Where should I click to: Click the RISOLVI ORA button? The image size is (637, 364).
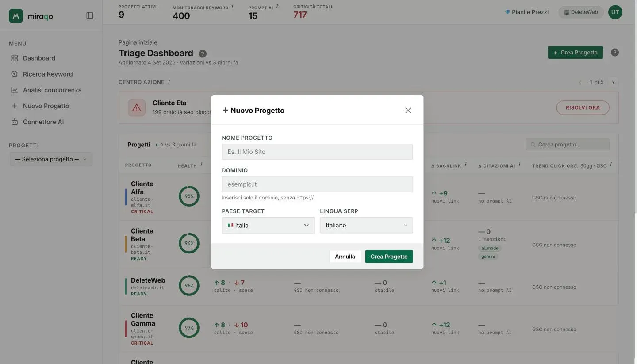click(x=583, y=107)
